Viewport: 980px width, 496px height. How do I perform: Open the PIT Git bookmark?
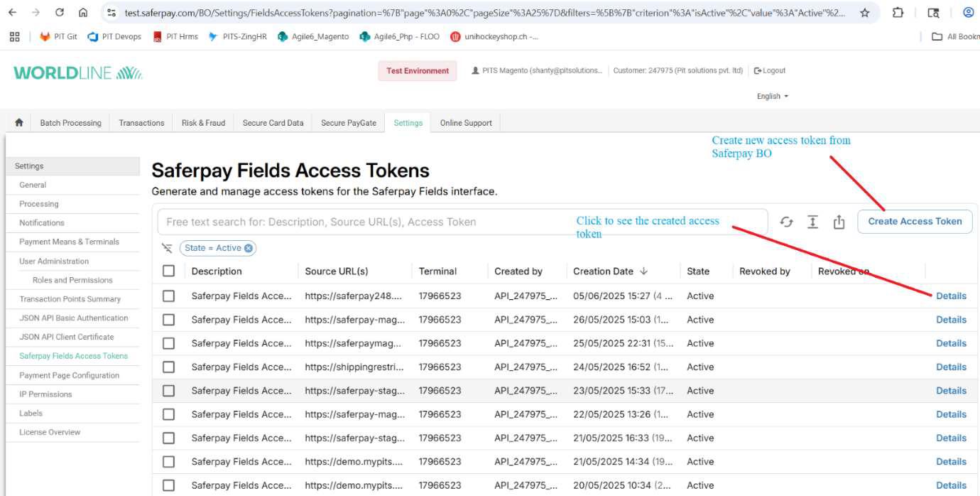(59, 36)
